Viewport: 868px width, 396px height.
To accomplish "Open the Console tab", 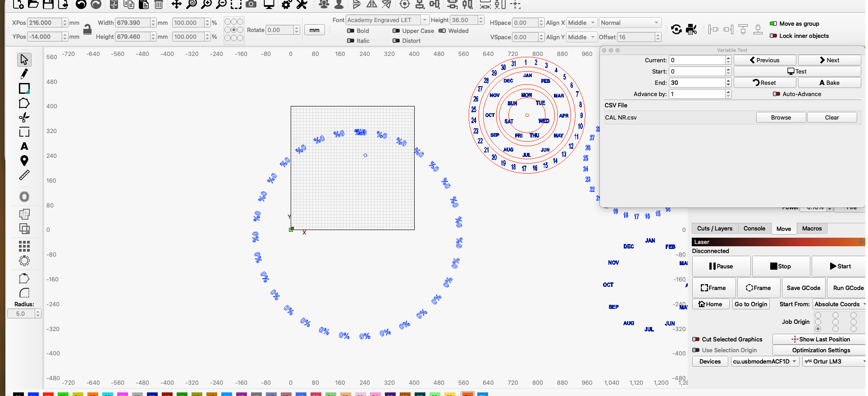I will coord(754,228).
